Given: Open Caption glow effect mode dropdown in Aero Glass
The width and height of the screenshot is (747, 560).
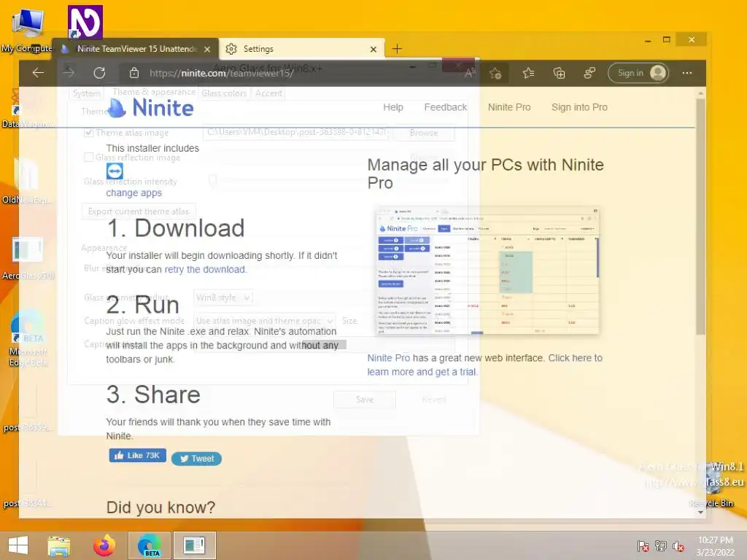Looking at the screenshot, I should coord(265,321).
